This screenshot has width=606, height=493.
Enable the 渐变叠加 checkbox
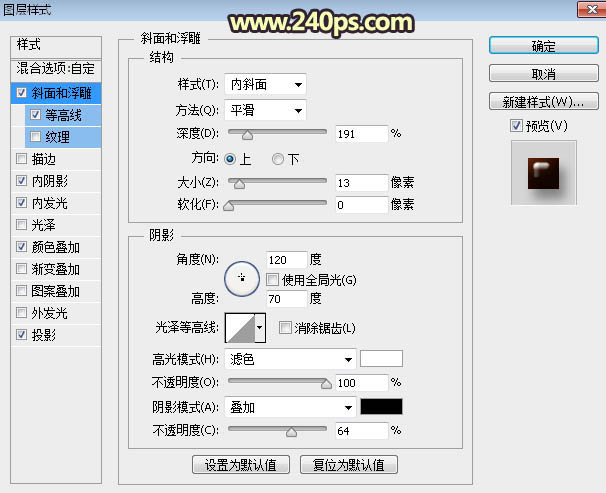click(22, 269)
